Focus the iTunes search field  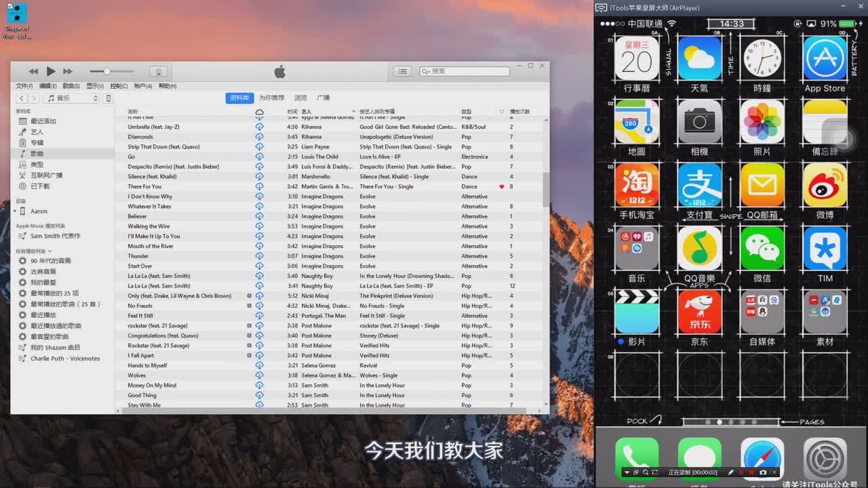465,71
